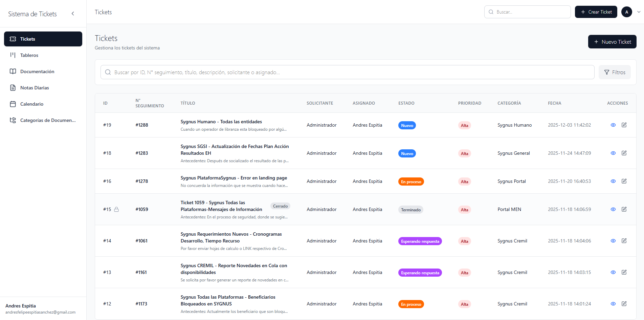This screenshot has width=644, height=320.
Task: Click the user avatar icon labeled A
Action: click(626, 12)
